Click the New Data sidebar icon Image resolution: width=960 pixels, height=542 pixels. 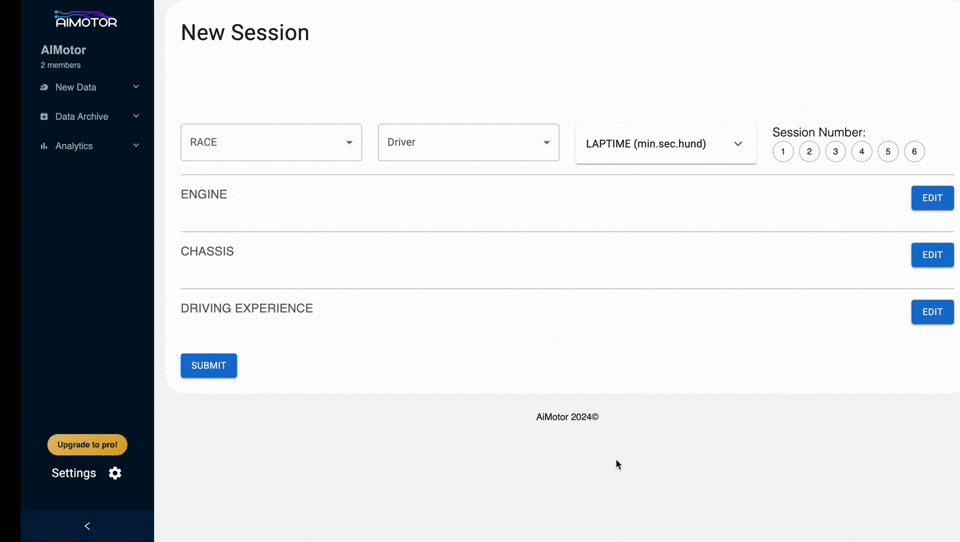coord(44,87)
